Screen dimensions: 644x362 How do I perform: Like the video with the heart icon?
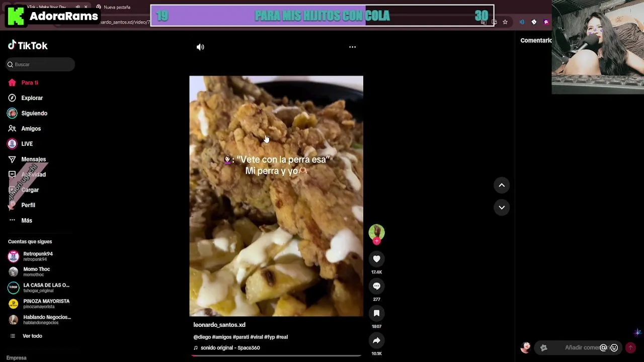point(376,258)
